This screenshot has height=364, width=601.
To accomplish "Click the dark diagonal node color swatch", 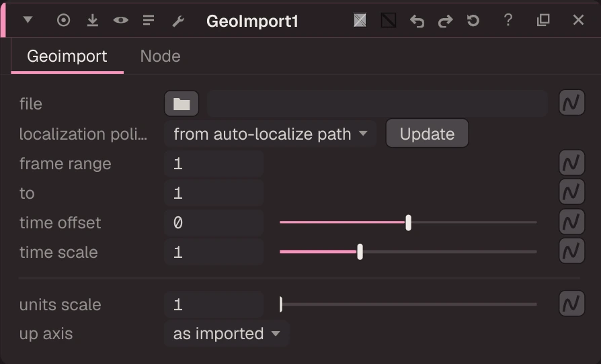I will point(389,20).
